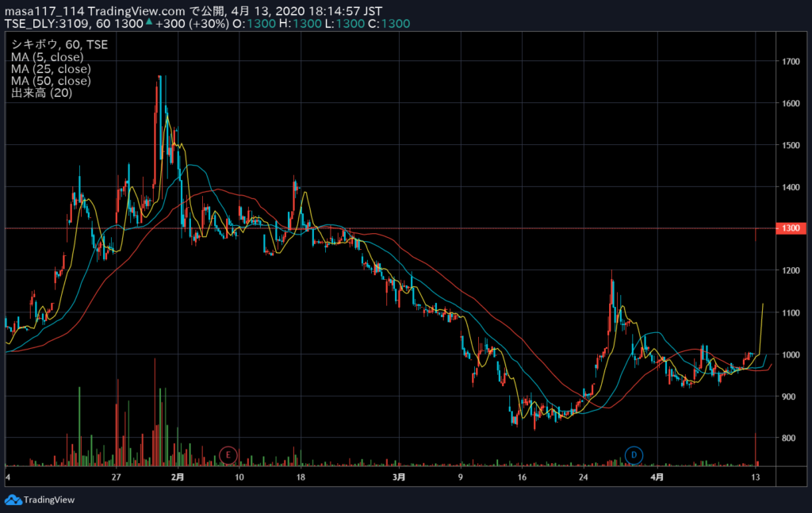Click the 16 date axis label

click(x=522, y=477)
